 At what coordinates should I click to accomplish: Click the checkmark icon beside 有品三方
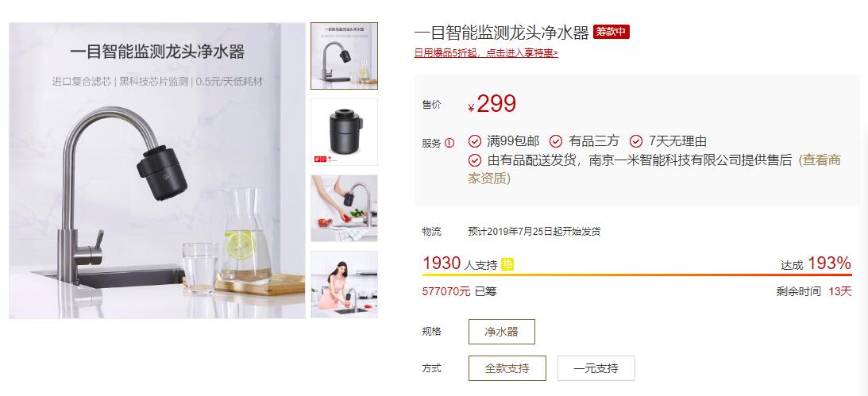click(556, 141)
